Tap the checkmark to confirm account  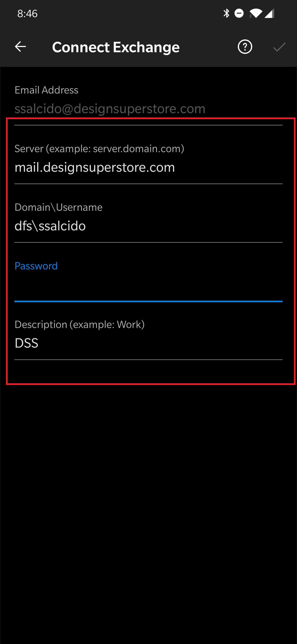click(x=279, y=47)
